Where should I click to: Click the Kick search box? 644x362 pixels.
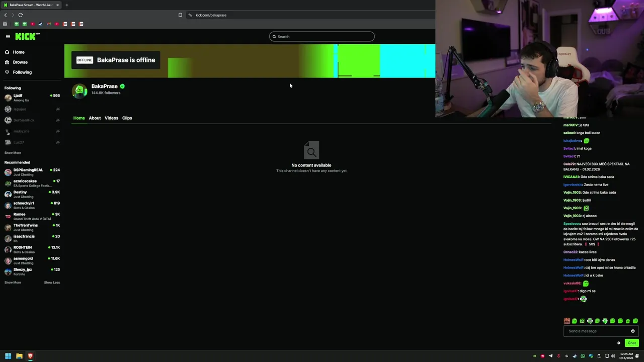pos(322,36)
